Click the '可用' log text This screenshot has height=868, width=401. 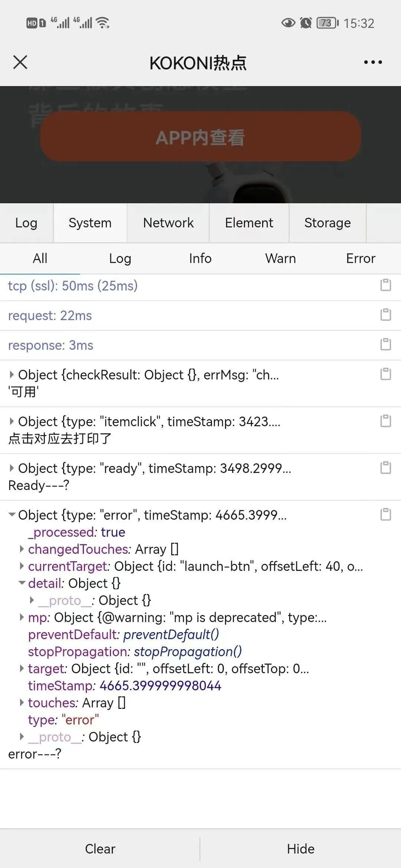pyautogui.click(x=23, y=392)
